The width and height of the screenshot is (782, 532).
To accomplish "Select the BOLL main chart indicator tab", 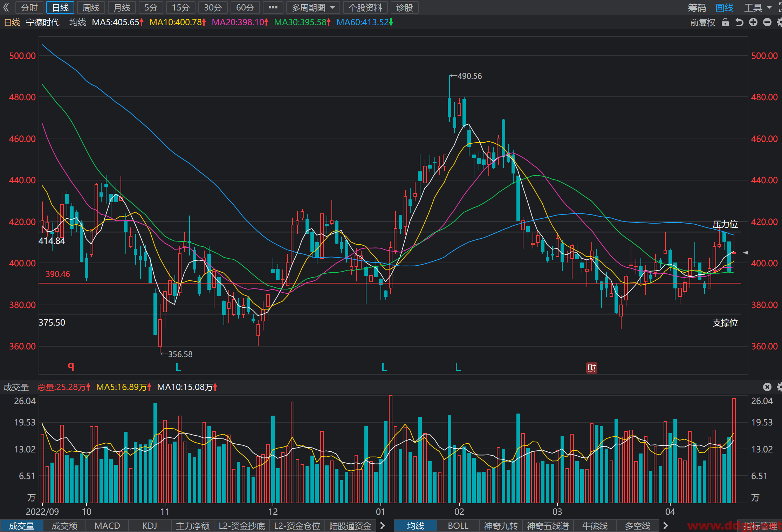I will [x=458, y=526].
